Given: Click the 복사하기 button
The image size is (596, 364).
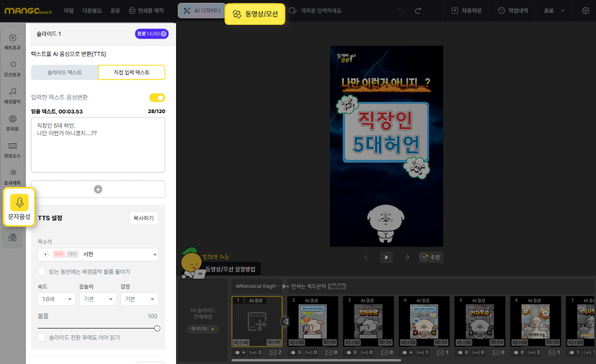Looking at the screenshot, I should [143, 218].
